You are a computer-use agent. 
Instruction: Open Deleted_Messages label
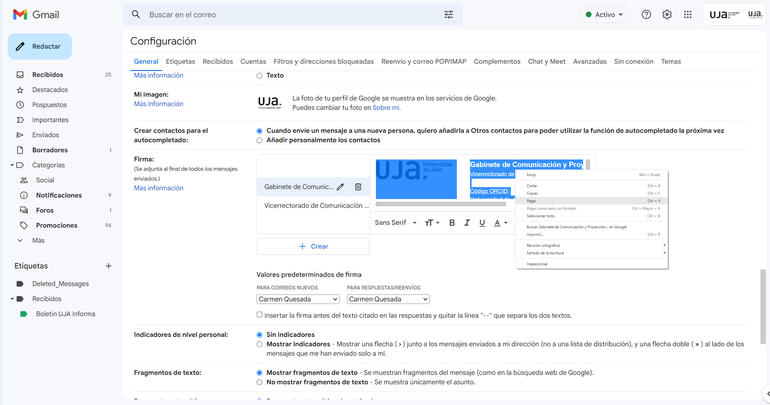(x=61, y=284)
